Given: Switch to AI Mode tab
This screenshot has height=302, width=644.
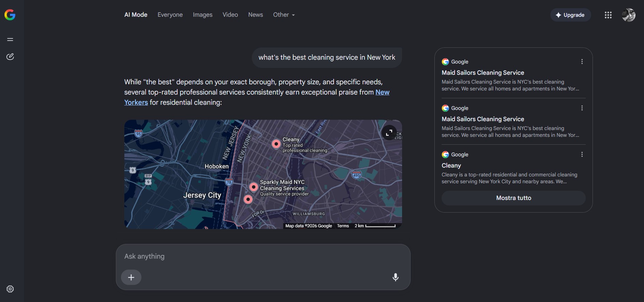Looking at the screenshot, I should coord(136,15).
